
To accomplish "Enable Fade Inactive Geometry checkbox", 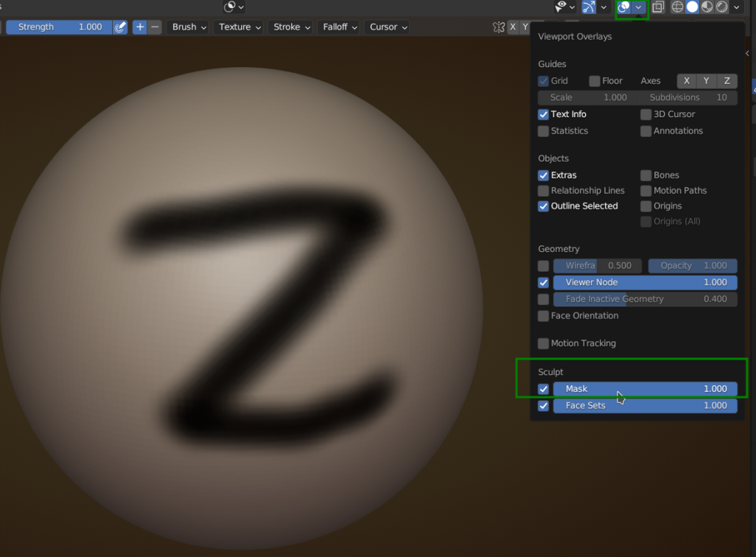I will [543, 299].
